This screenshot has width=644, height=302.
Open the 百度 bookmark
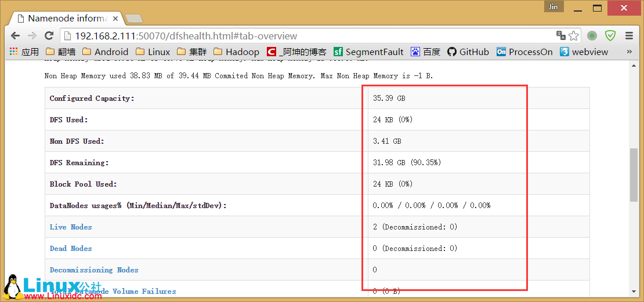tap(425, 52)
